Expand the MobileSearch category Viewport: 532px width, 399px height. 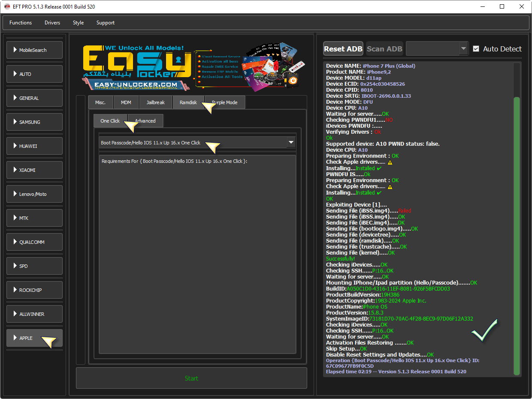pyautogui.click(x=35, y=50)
